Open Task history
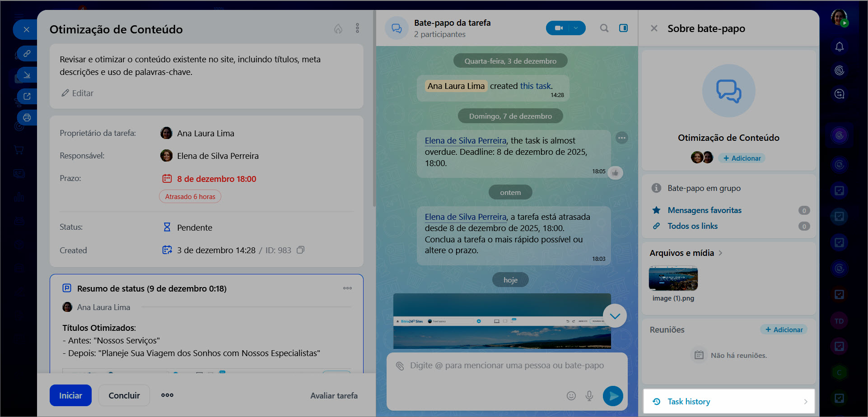Screen dimensions: 868x417 [x=728, y=402]
